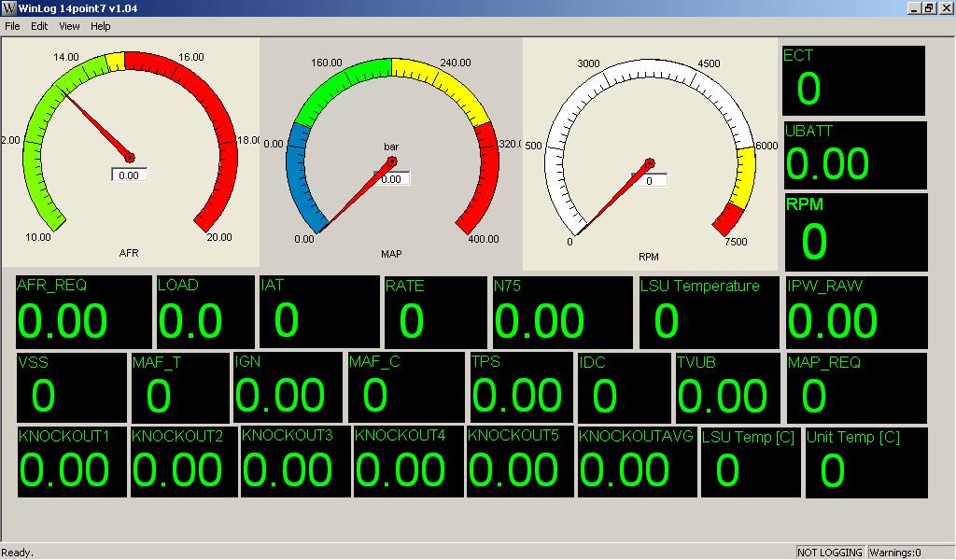Open the View menu
This screenshot has width=956, height=560.
click(x=70, y=26)
